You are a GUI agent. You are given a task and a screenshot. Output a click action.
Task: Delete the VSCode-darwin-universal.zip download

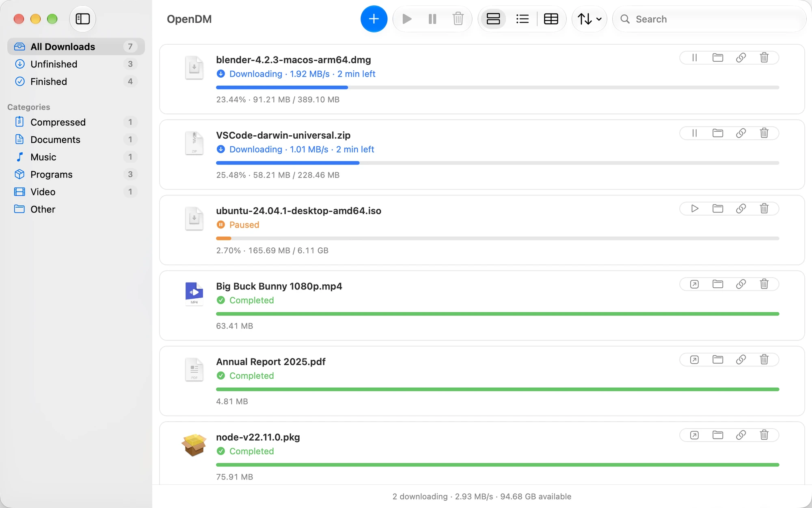click(x=764, y=133)
